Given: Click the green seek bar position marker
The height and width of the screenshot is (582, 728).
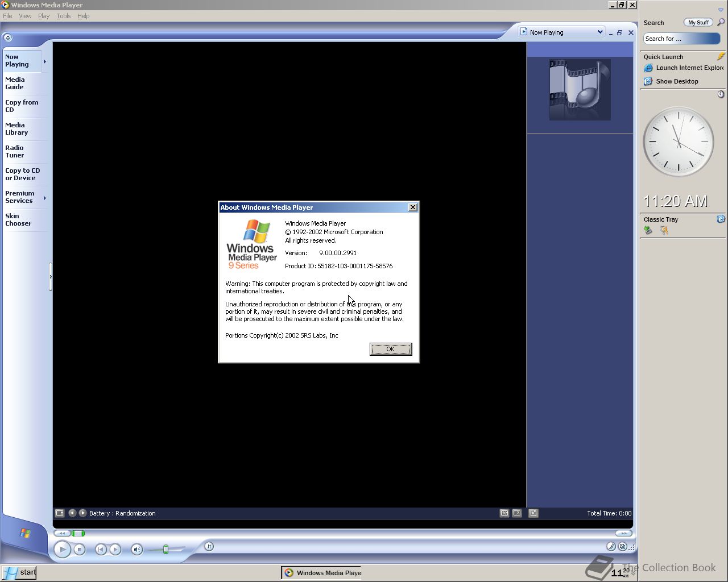Looking at the screenshot, I should [78, 533].
